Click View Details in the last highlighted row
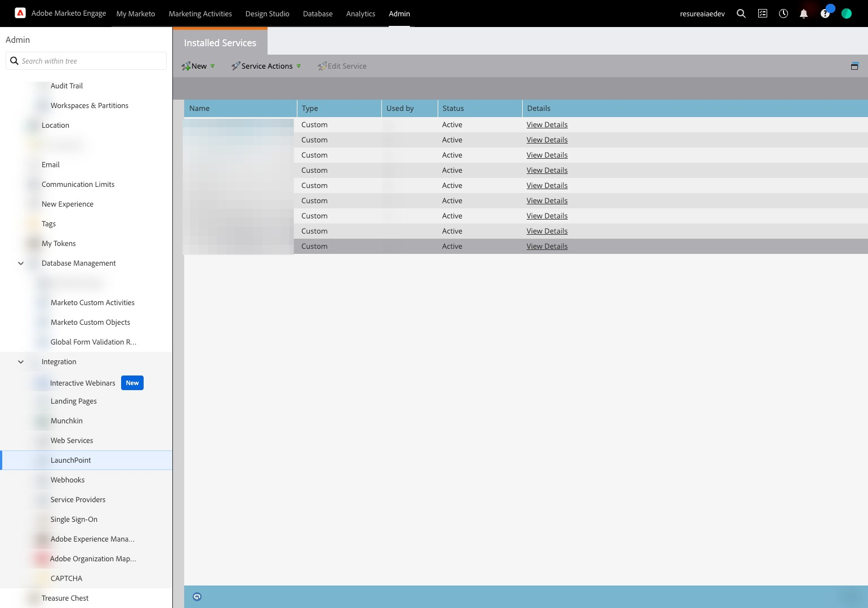Screen dimensions: 868x608 pos(547,246)
